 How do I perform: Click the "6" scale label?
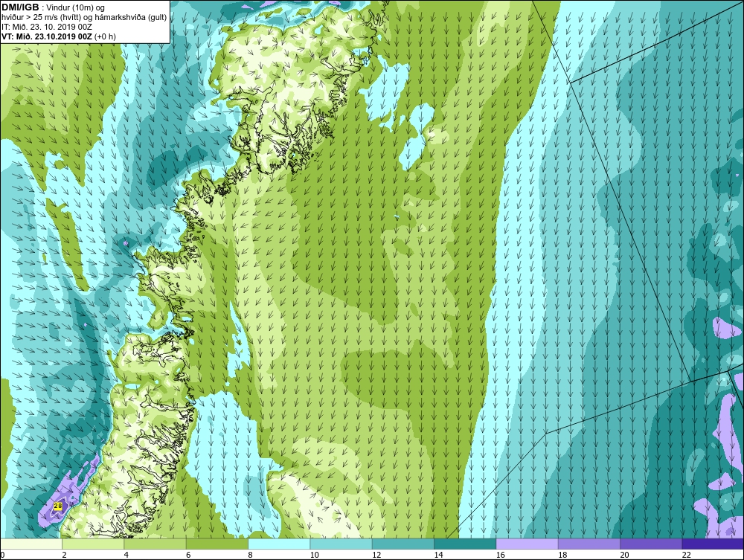point(188,555)
